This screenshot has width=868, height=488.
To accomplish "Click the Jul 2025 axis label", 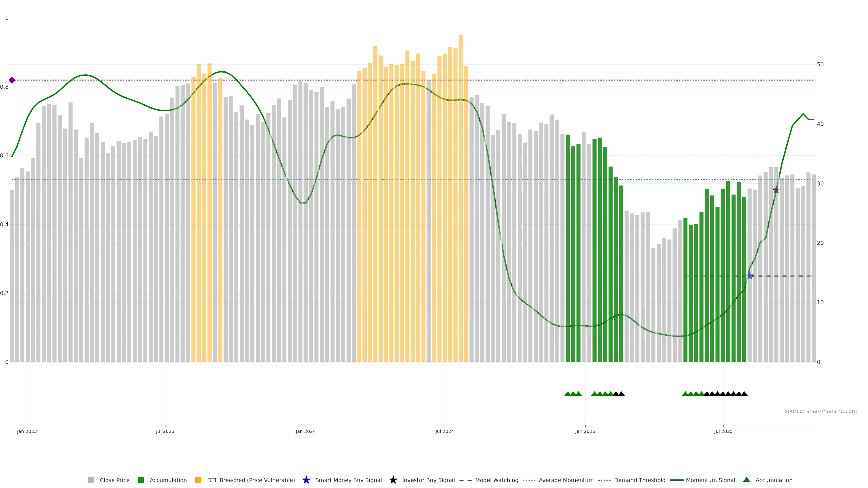I will click(x=723, y=432).
